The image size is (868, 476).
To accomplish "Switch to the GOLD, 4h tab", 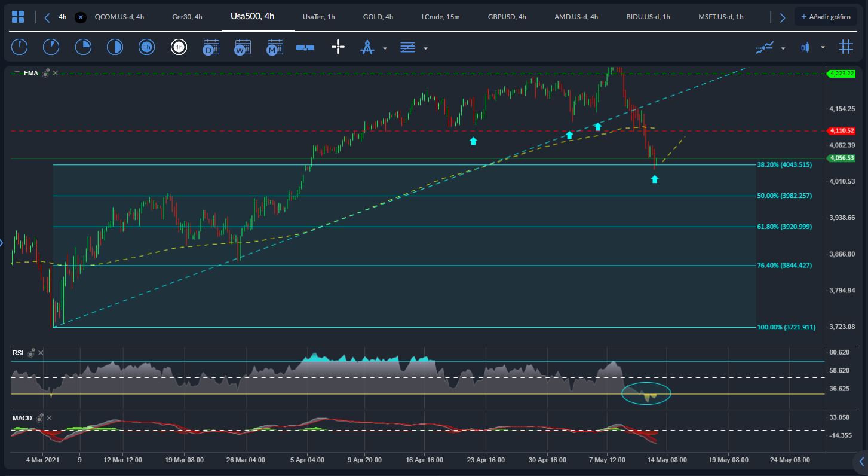I will 378,17.
